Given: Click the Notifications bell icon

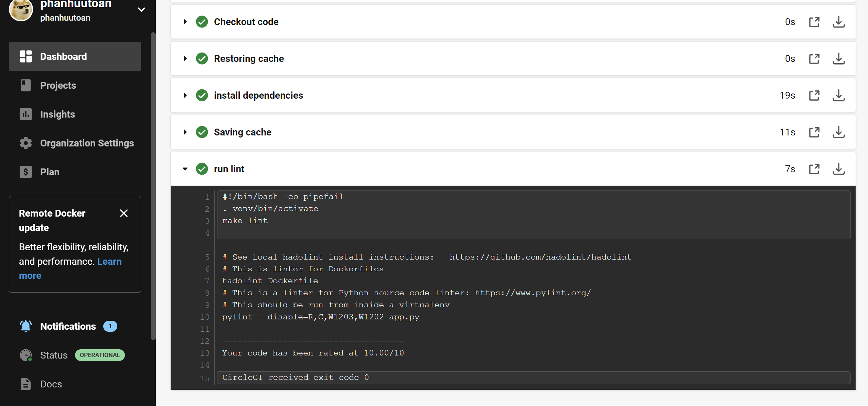Looking at the screenshot, I should (x=26, y=326).
